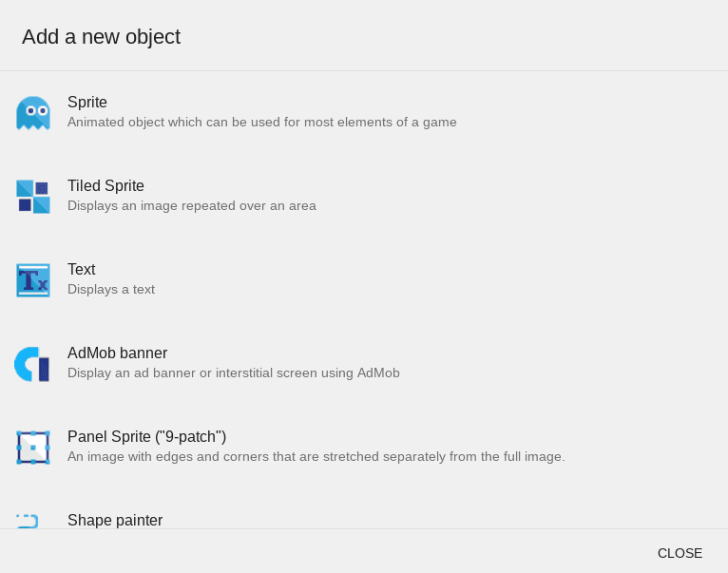Click the 'Animated object' Sprite description
Image resolution: width=728 pixels, height=573 pixels.
pyautogui.click(x=261, y=123)
